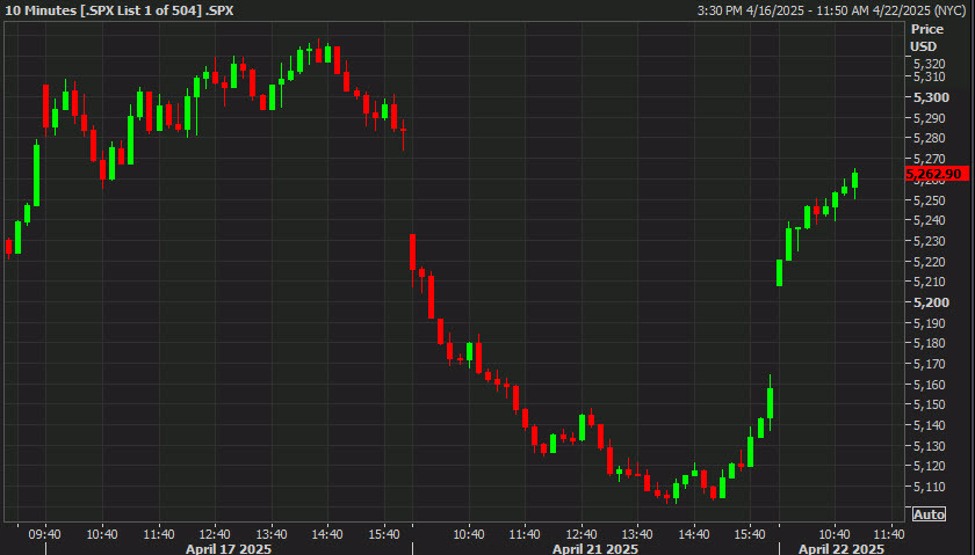This screenshot has height=555, width=975.
Task: Click the red 5,262.90 current price tag
Action: tap(935, 174)
